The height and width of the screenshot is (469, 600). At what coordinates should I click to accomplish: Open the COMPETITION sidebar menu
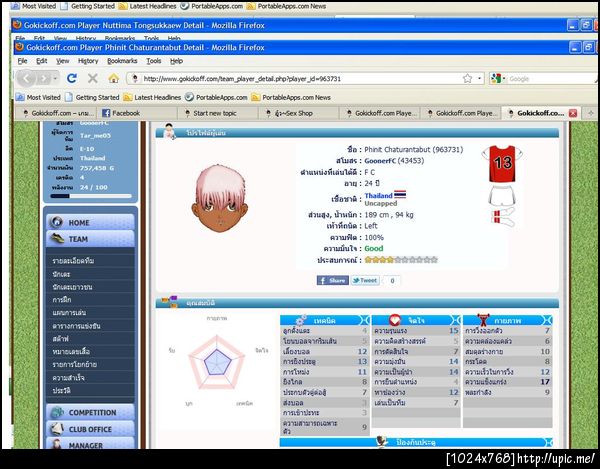(x=90, y=412)
